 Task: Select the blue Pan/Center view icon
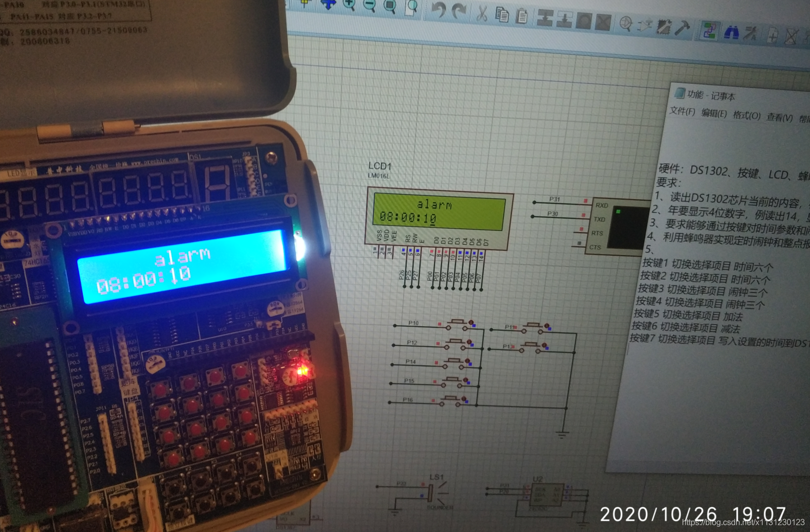328,4
